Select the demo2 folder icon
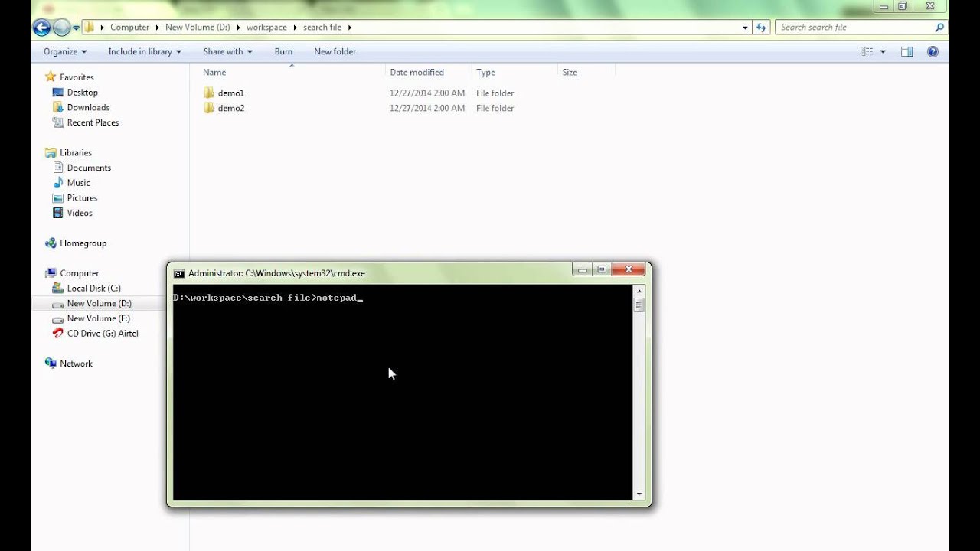Image resolution: width=980 pixels, height=551 pixels. pyautogui.click(x=209, y=108)
